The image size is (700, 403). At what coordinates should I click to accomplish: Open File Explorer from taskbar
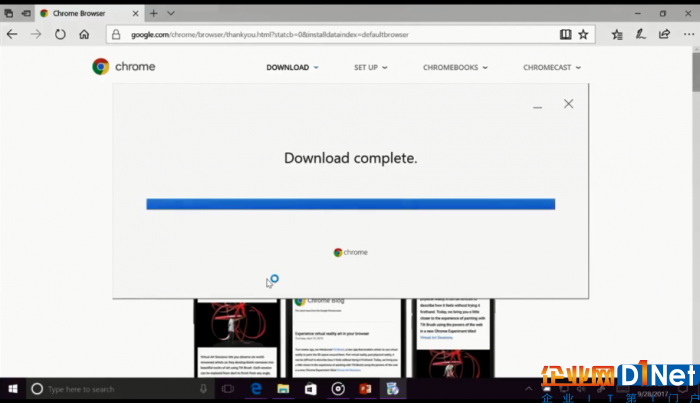coord(283,389)
